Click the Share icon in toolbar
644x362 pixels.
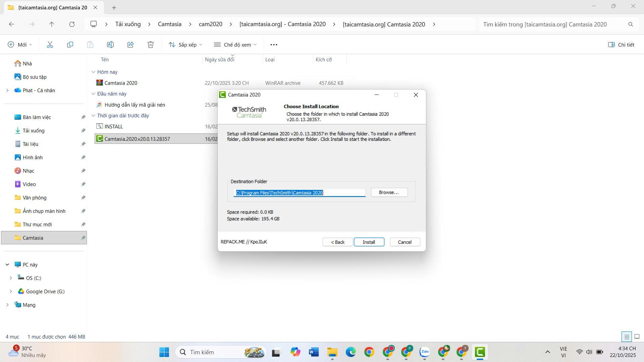coord(130,45)
